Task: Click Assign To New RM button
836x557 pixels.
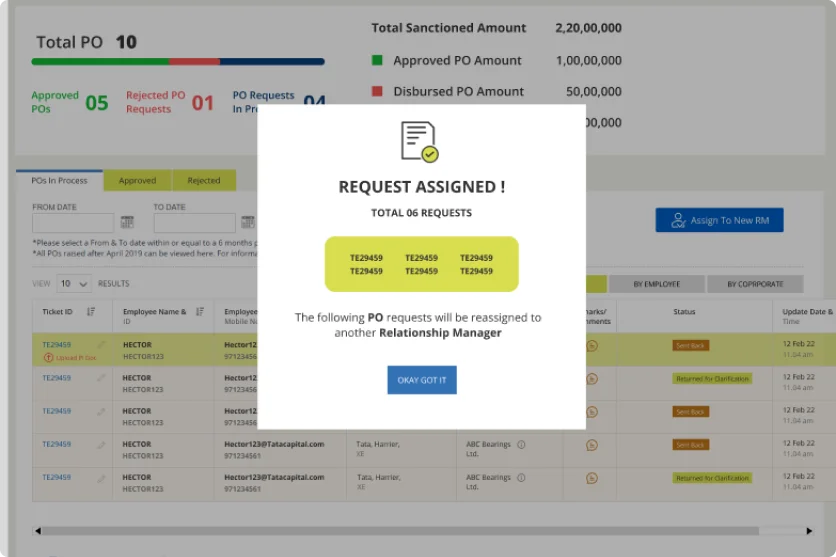Action: 719,220
